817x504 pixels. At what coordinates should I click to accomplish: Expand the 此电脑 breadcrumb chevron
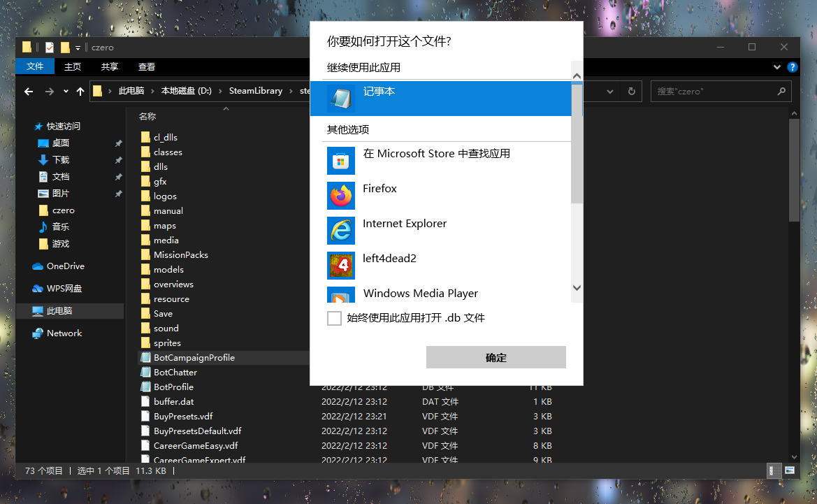(x=152, y=91)
